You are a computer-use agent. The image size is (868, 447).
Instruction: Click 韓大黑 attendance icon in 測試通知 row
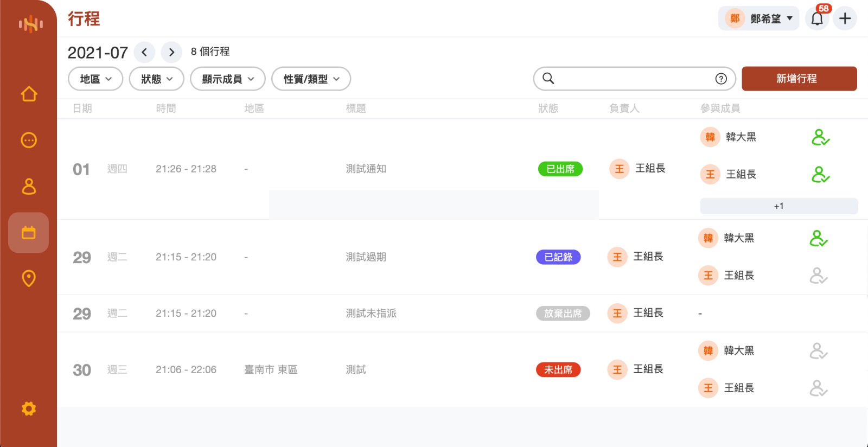tap(820, 137)
